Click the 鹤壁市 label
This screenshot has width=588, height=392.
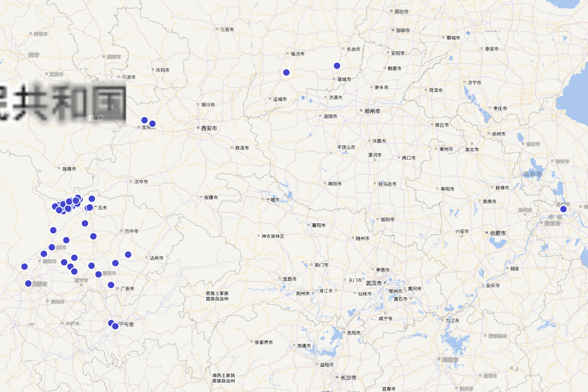[394, 68]
